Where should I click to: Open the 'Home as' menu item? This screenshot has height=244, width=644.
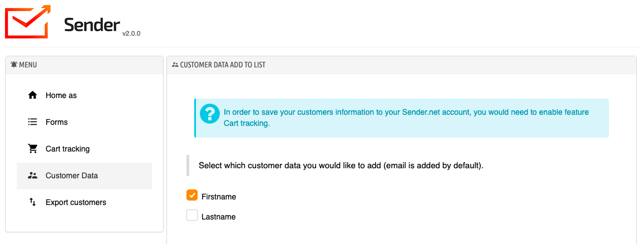61,95
